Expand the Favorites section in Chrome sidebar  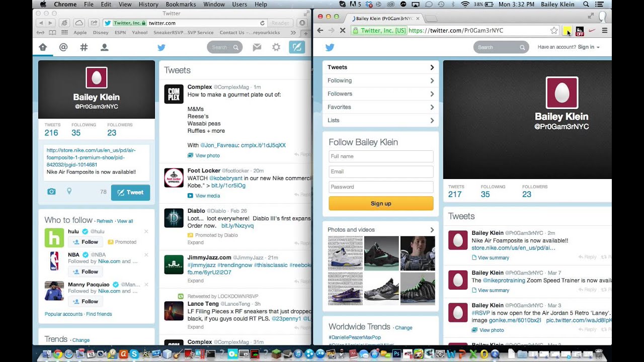pos(380,107)
